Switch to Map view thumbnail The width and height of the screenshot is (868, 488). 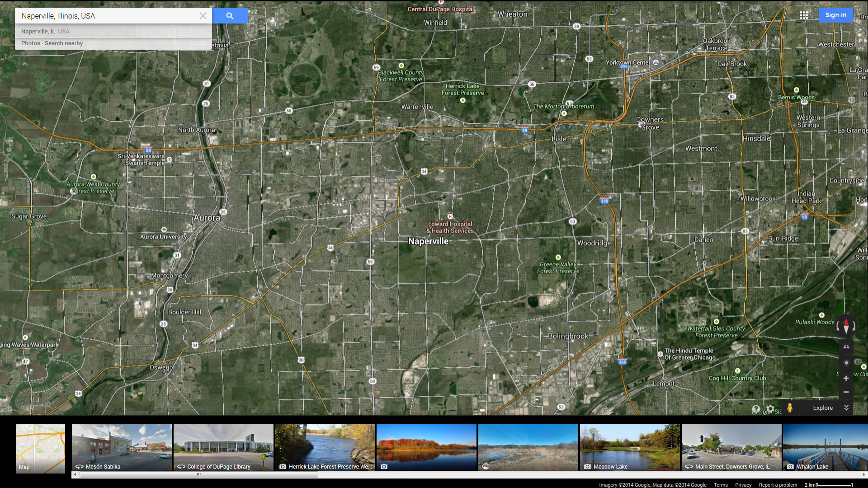(40, 448)
